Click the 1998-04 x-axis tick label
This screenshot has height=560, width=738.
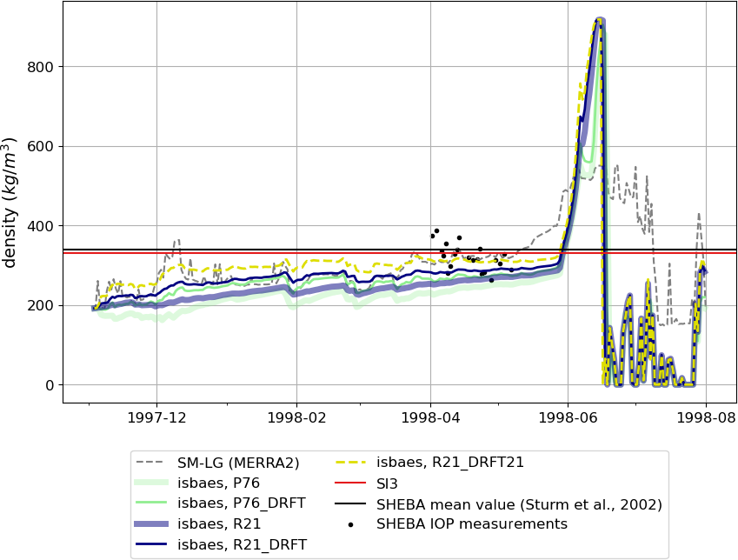pyautogui.click(x=430, y=418)
